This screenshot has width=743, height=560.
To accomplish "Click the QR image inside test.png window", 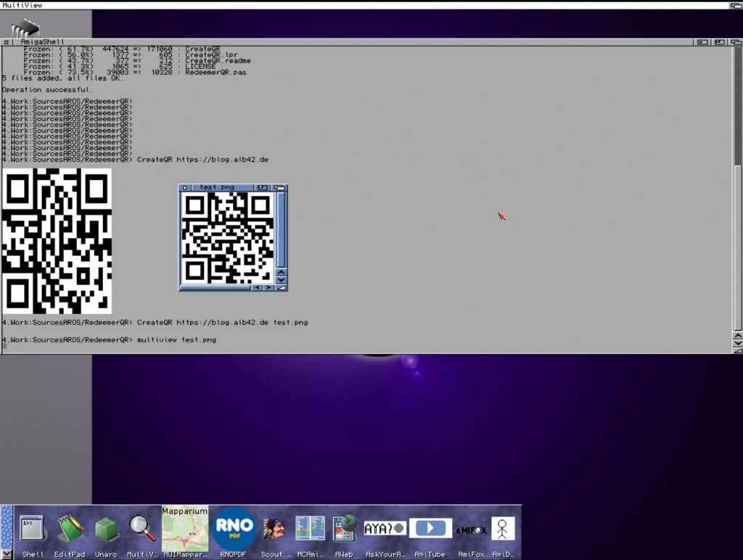I will pos(227,238).
